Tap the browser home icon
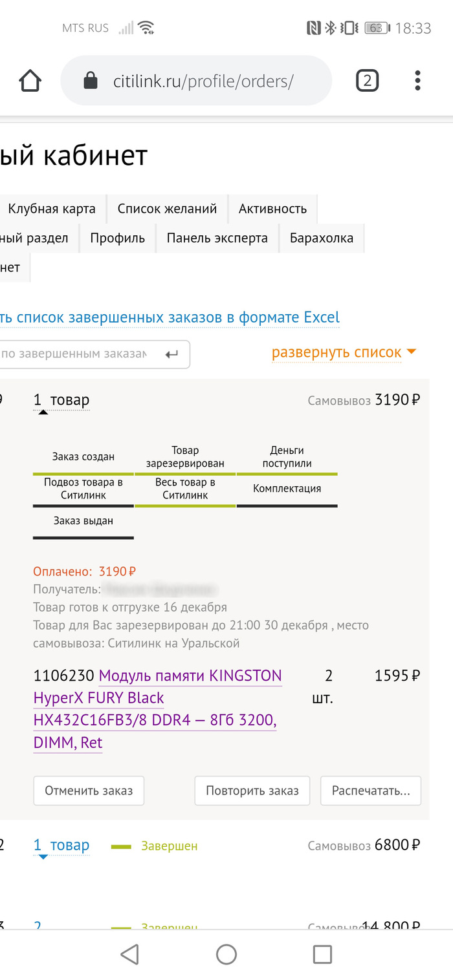 click(30, 81)
